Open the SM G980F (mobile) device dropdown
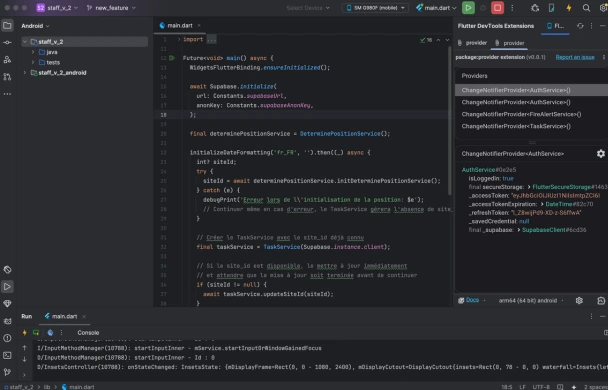This screenshot has width=608, height=390. (x=375, y=8)
